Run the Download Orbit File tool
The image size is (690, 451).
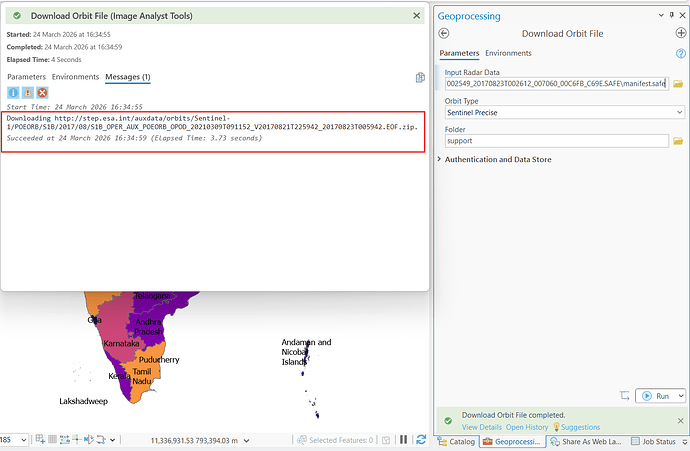click(655, 396)
